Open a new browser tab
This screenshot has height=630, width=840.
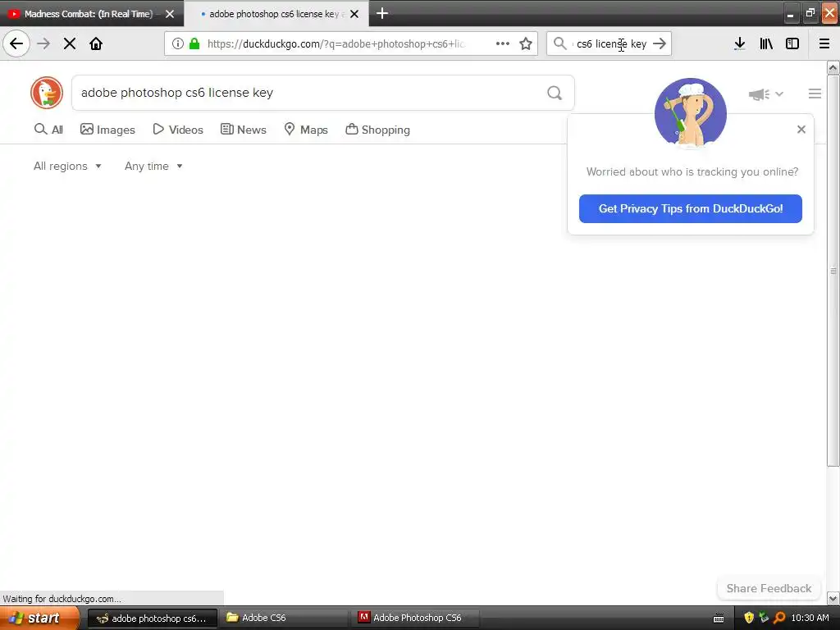(382, 13)
